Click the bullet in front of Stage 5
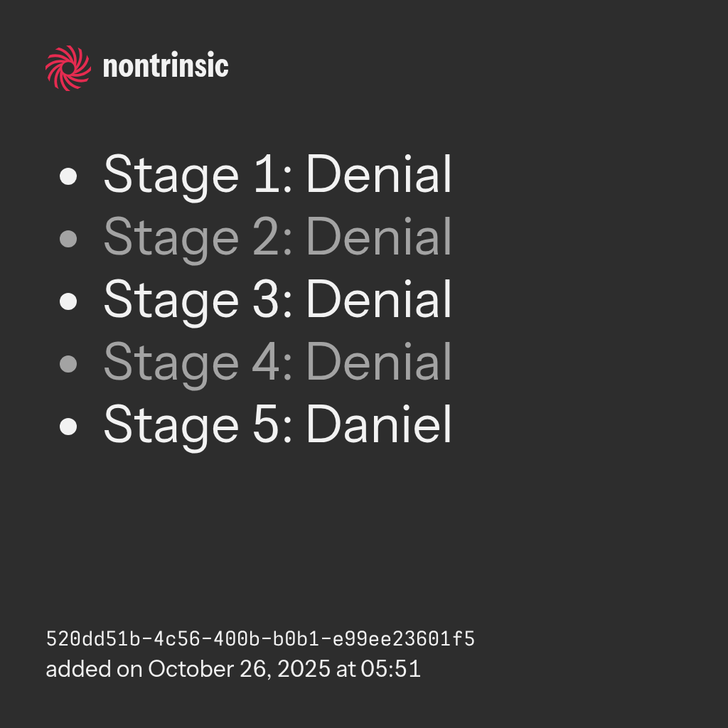Viewport: 728px width, 728px height. [68, 427]
